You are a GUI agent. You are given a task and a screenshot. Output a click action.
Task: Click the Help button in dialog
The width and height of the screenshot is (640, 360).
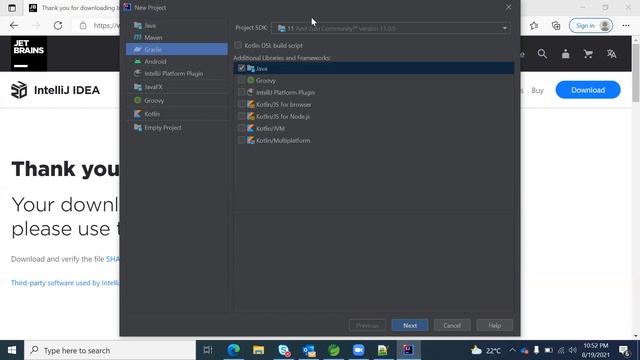[495, 325]
